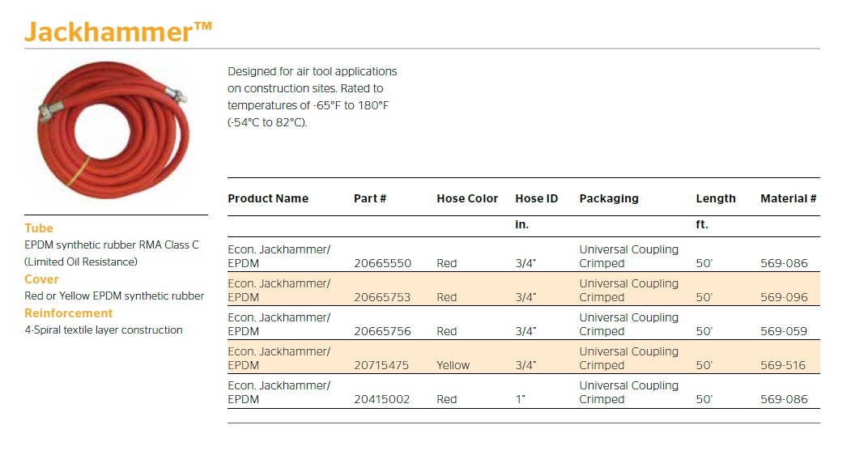Click the Product Name column header
The height and width of the screenshot is (455, 868).
pos(268,198)
